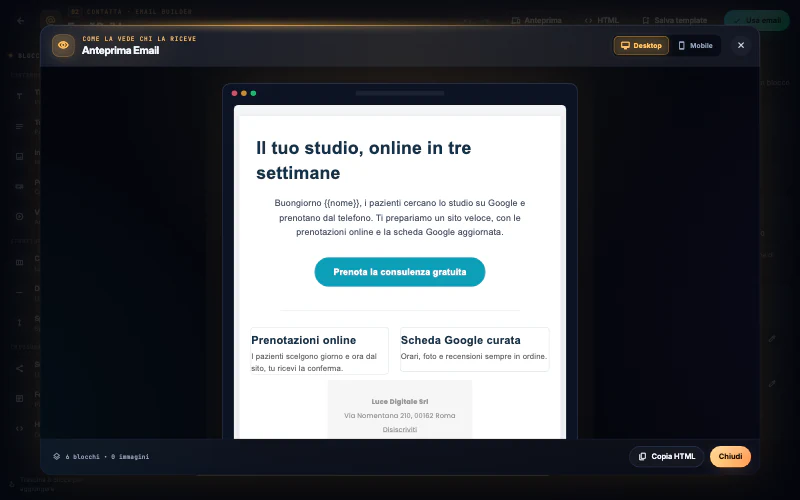
Task: Open HTML view in the background toolbar
Action: point(602,20)
